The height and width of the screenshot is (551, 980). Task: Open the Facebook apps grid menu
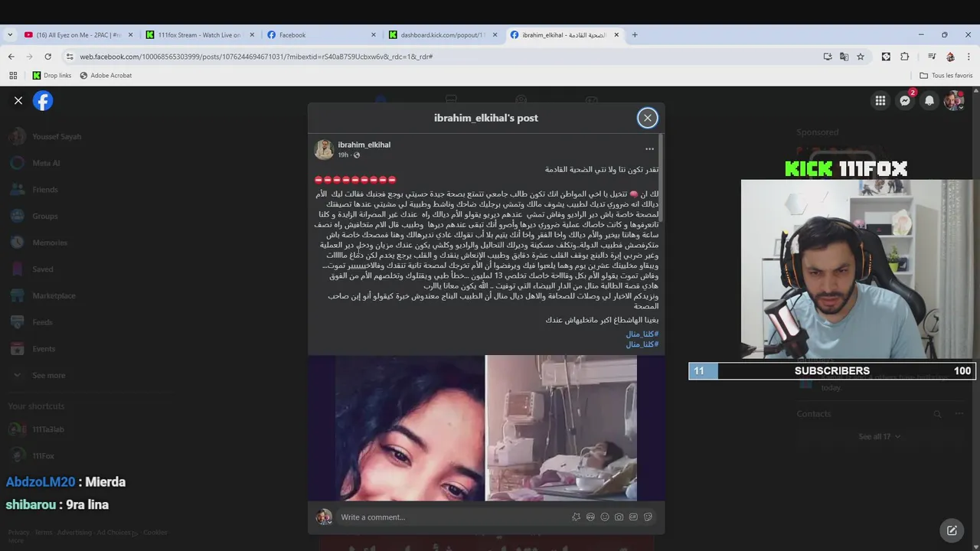tap(880, 100)
